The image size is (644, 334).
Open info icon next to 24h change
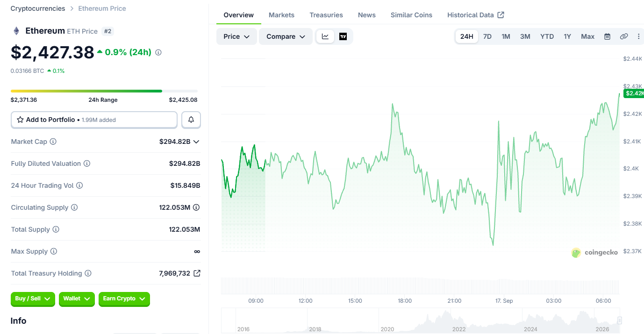tap(158, 52)
